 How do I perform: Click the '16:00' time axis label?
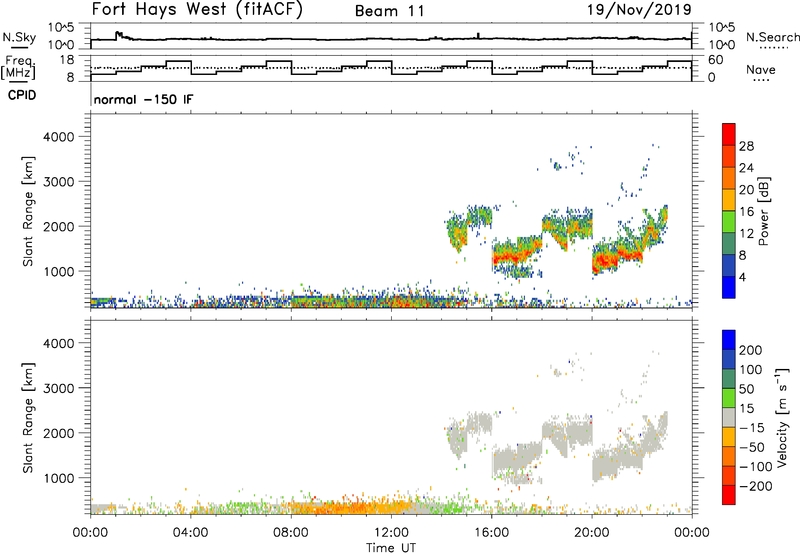(491, 533)
